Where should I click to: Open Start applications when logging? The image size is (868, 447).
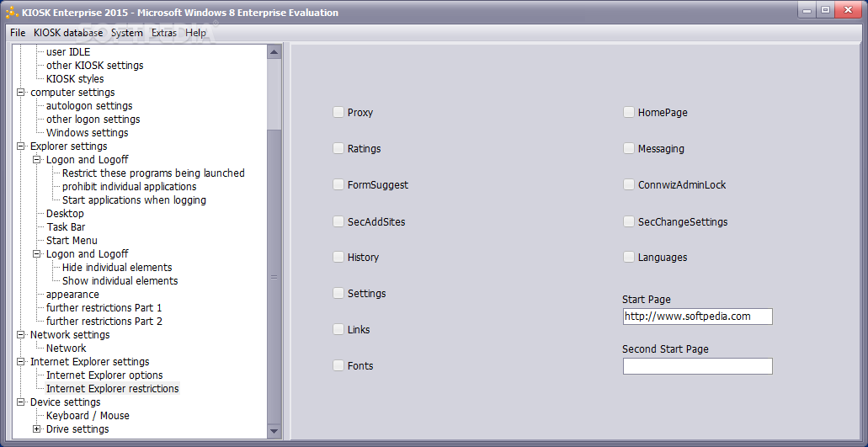(134, 200)
